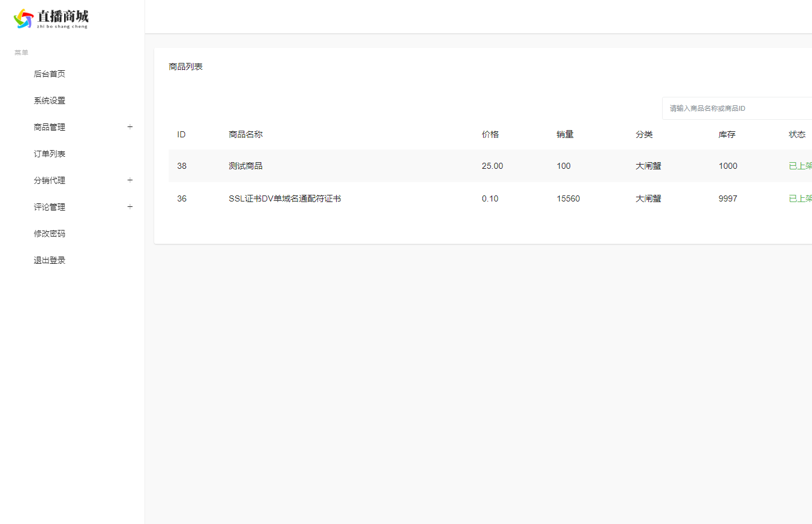Click 退出登录 to log out
This screenshot has height=524, width=812.
pyautogui.click(x=50, y=260)
